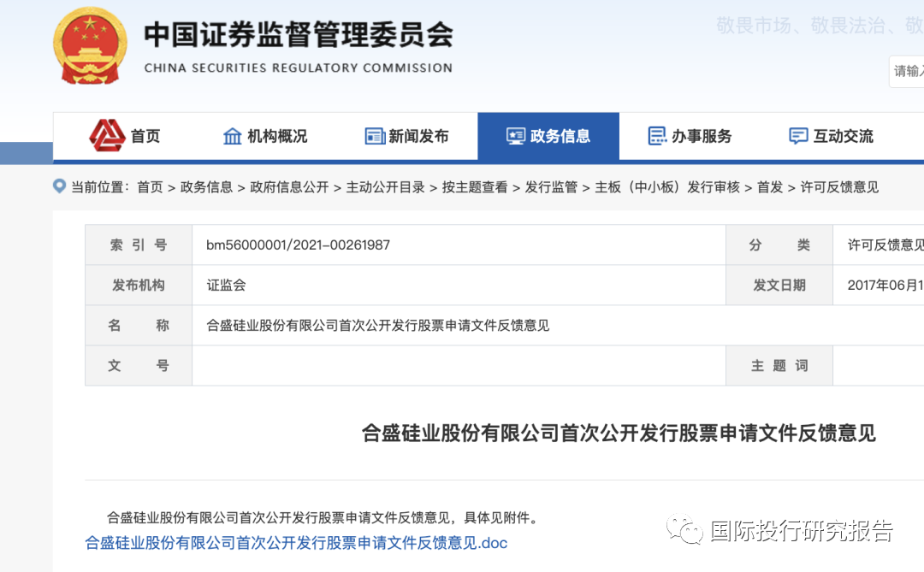Open the 互动交流 navigation tab
Viewport: 924px width, 572px height.
click(831, 136)
